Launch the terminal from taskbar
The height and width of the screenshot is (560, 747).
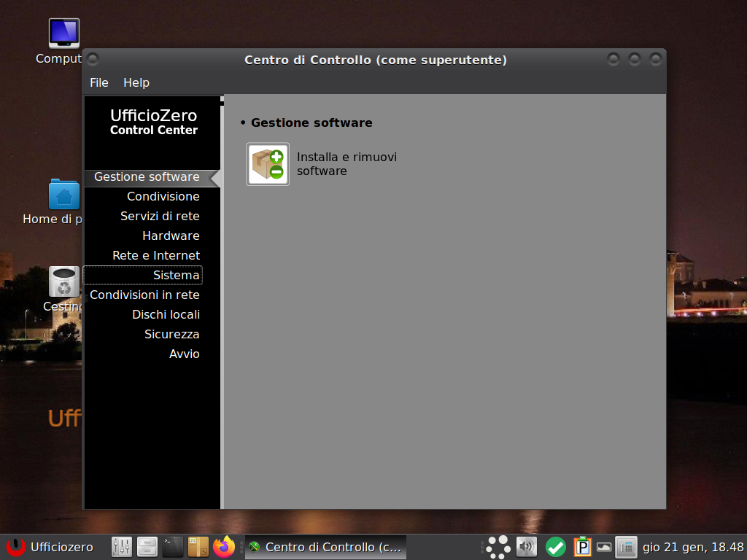click(x=172, y=547)
